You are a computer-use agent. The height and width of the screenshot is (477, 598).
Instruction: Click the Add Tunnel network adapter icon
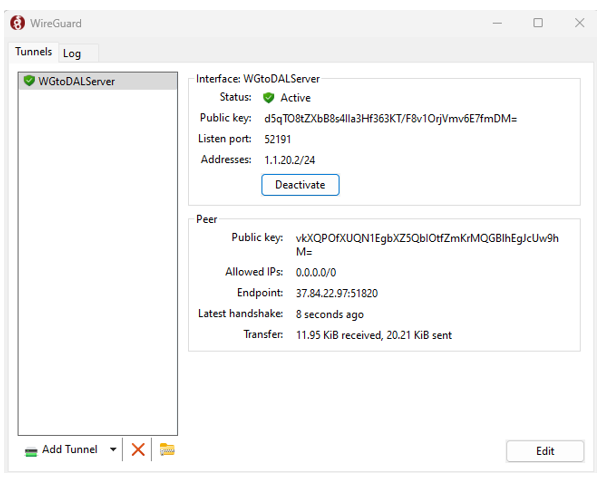coord(31,451)
